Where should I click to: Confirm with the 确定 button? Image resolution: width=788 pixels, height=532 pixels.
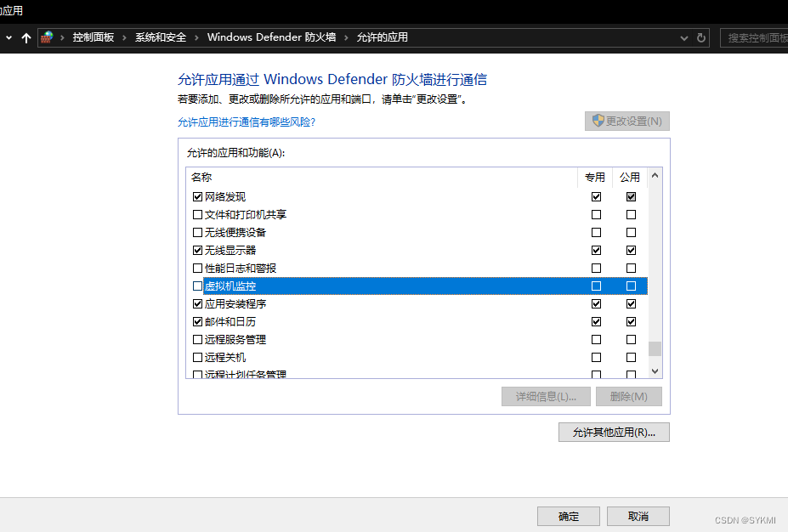point(569,516)
